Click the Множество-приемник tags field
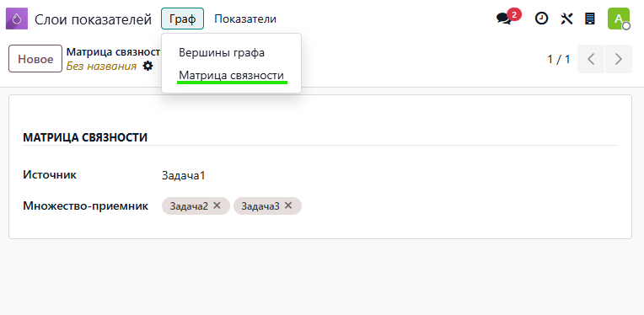The width and height of the screenshot is (644, 315). coord(389,206)
